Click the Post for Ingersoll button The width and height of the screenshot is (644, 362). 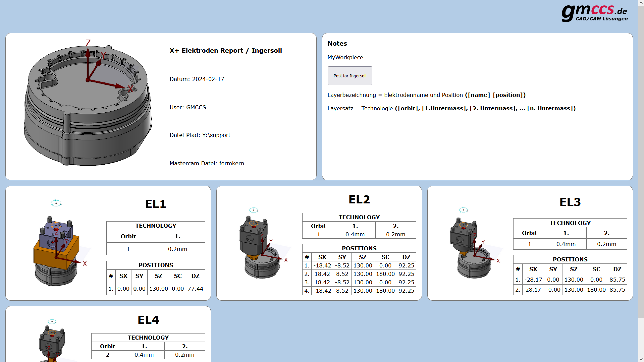point(350,76)
